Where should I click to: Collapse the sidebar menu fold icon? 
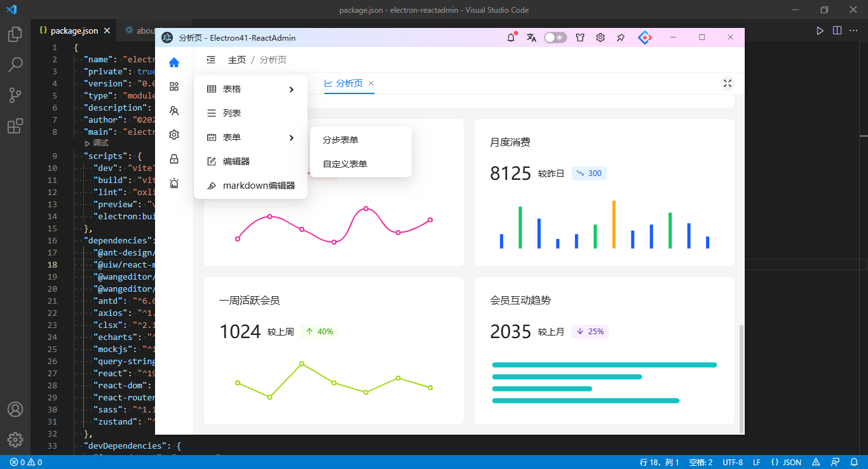click(211, 60)
